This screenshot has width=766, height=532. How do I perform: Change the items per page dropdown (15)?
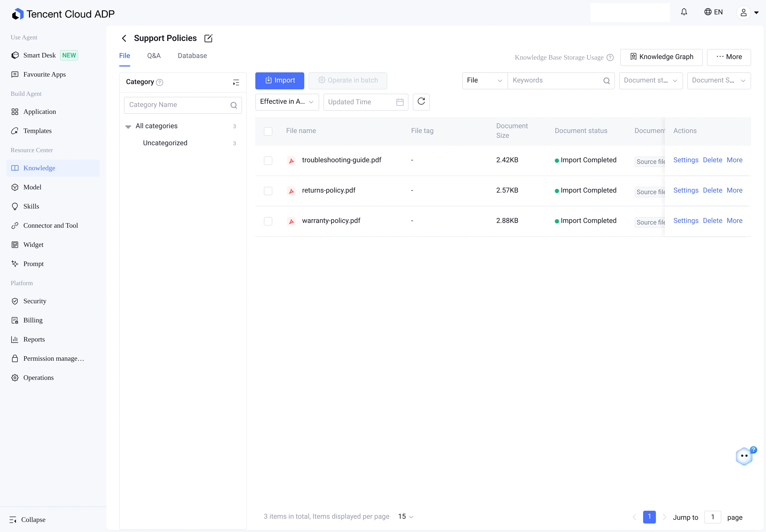point(406,516)
